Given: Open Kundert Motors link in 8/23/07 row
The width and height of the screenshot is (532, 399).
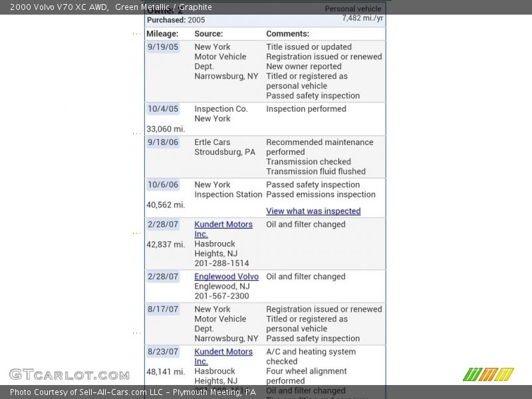Looking at the screenshot, I should coord(223,356).
